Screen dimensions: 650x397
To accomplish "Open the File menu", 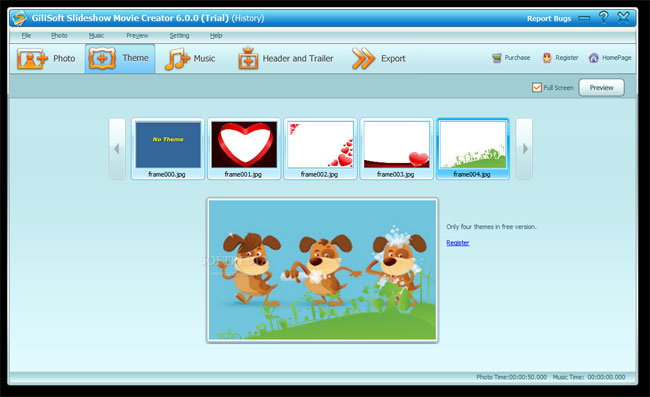I will click(26, 36).
